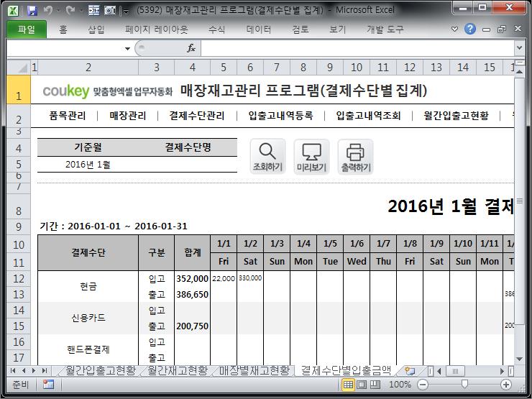Viewport: 532px width, 399px height.
Task: Click the Excel application icon
Action: [x=13, y=11]
